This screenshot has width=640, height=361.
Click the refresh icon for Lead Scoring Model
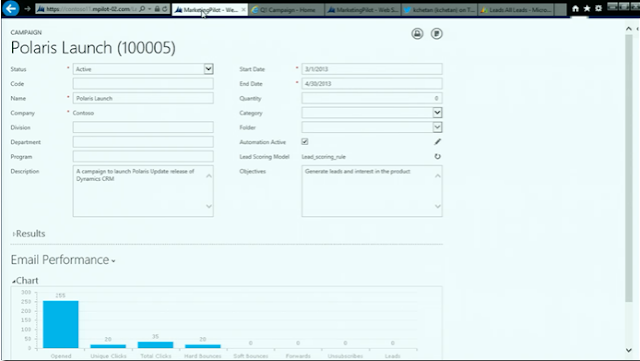(x=437, y=156)
